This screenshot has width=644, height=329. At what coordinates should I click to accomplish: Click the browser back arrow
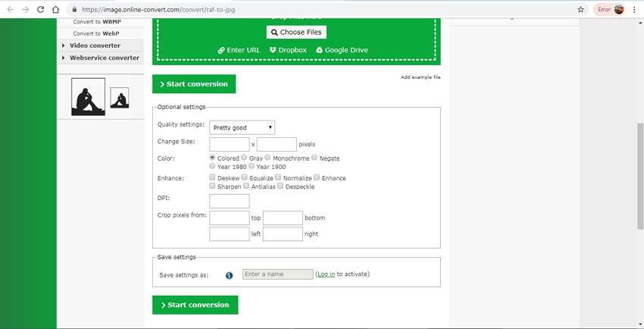pyautogui.click(x=10, y=10)
